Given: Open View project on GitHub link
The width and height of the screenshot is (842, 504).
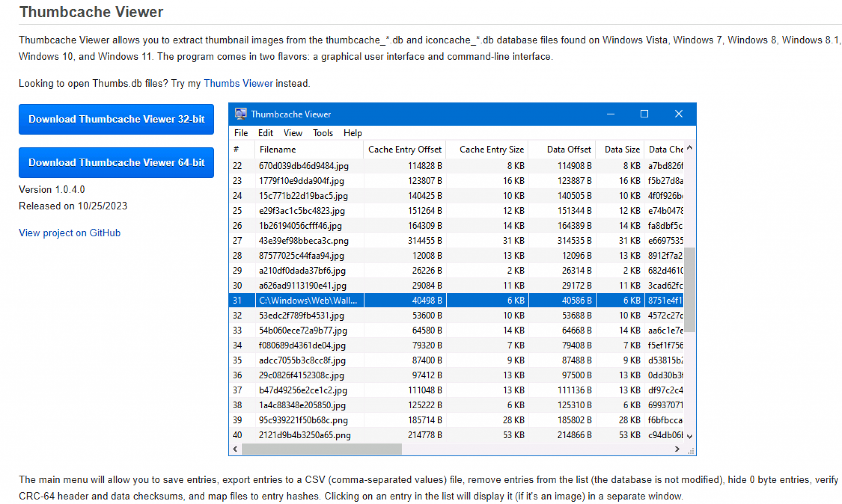Looking at the screenshot, I should [x=69, y=233].
